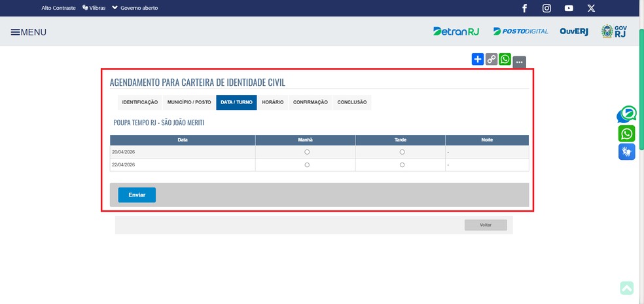Viewport: 644px width, 304px height.
Task: Select Tarde for 22/04/2026
Action: pos(402,164)
